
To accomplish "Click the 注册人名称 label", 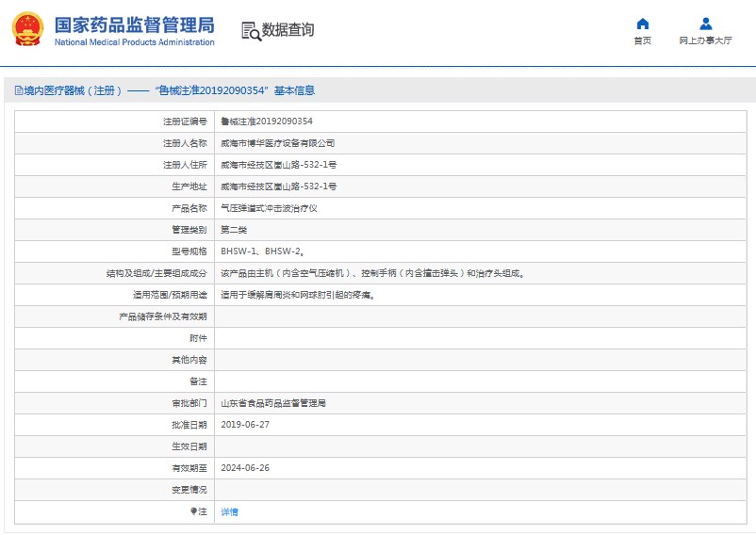I will [185, 143].
